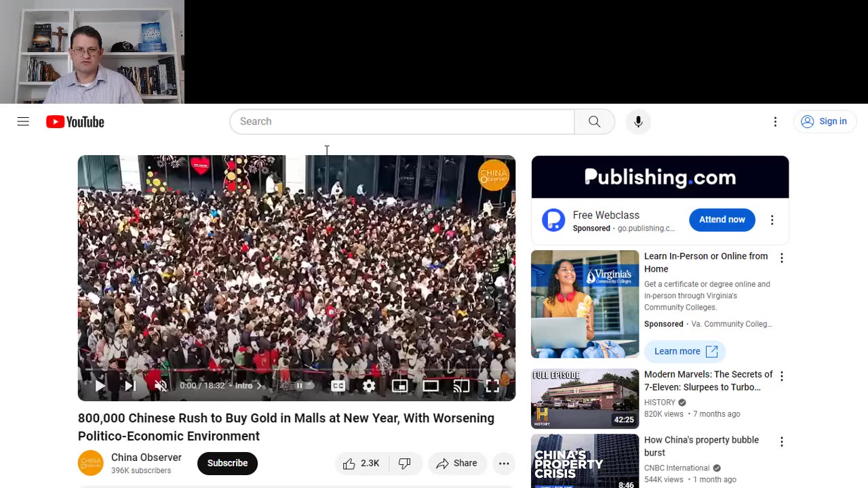Enter full screen mode

(x=492, y=386)
